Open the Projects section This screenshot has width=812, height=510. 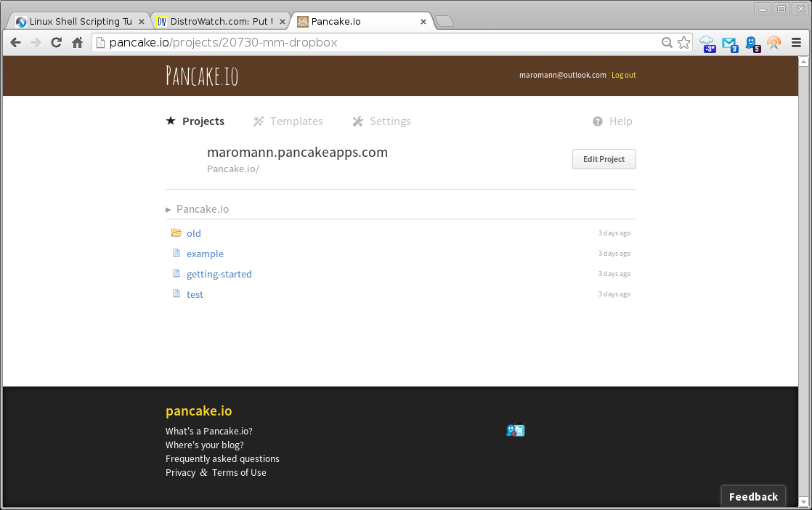click(203, 121)
